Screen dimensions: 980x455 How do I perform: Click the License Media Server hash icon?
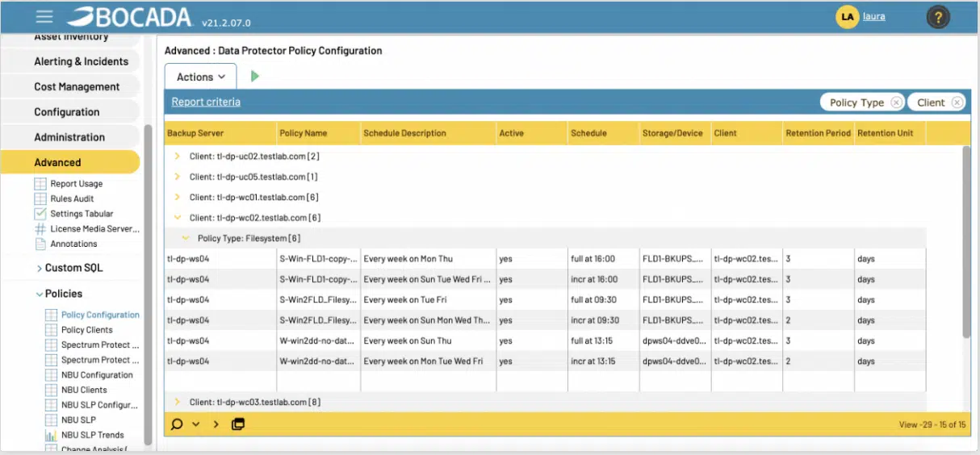[x=40, y=229]
